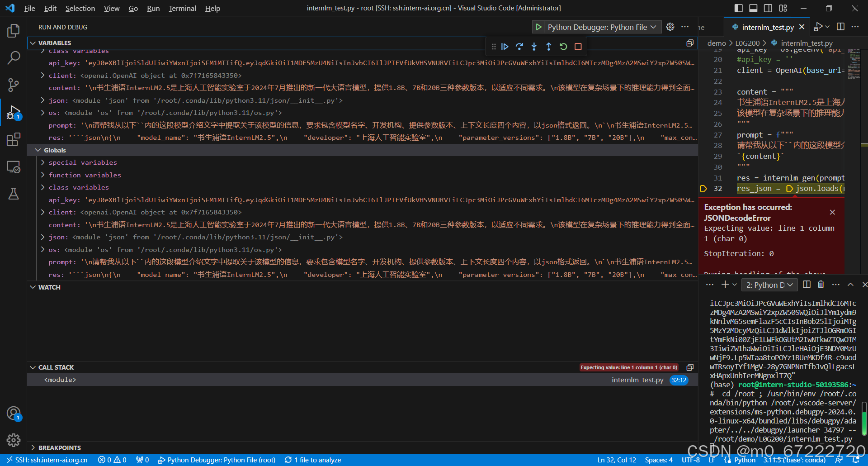
Task: Collapse the Globals scope
Action: (38, 150)
